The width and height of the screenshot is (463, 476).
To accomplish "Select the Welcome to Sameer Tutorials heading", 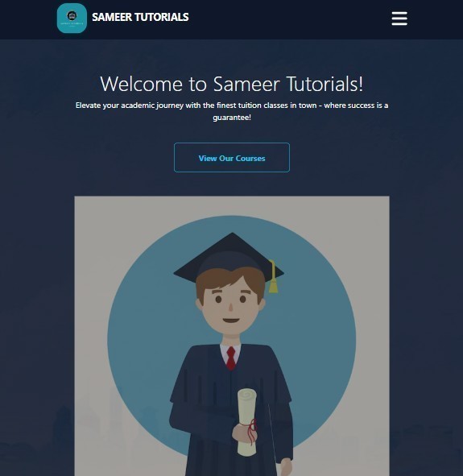I will [x=232, y=84].
